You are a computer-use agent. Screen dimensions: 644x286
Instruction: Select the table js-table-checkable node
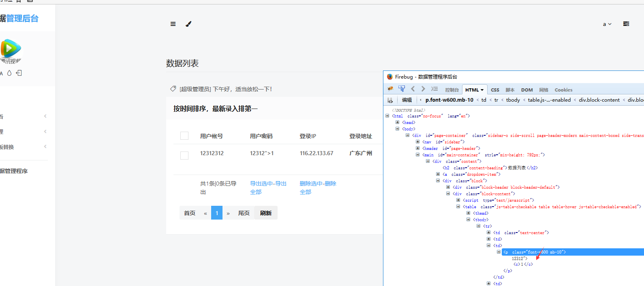click(x=552, y=207)
